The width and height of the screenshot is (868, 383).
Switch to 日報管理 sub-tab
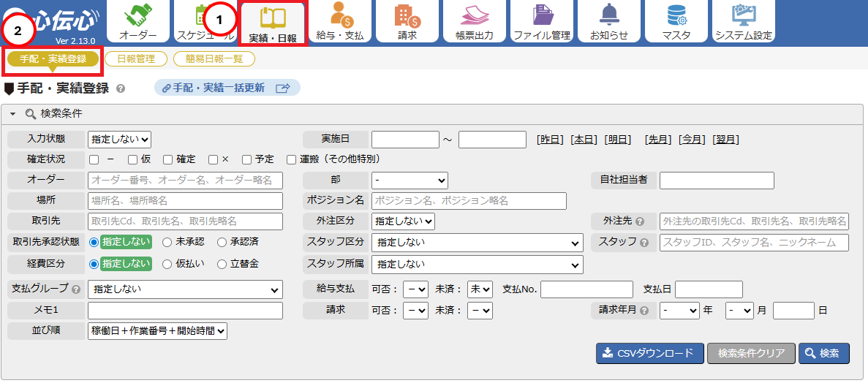click(x=135, y=59)
